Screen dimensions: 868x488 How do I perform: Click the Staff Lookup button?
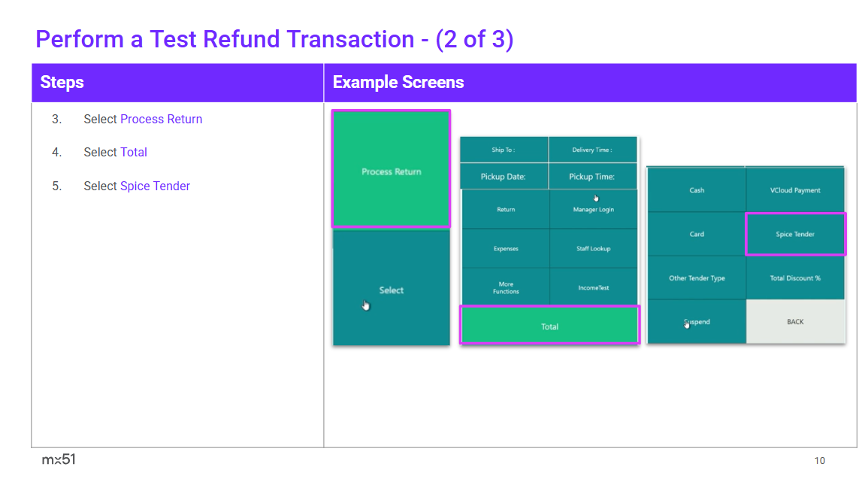[593, 249]
